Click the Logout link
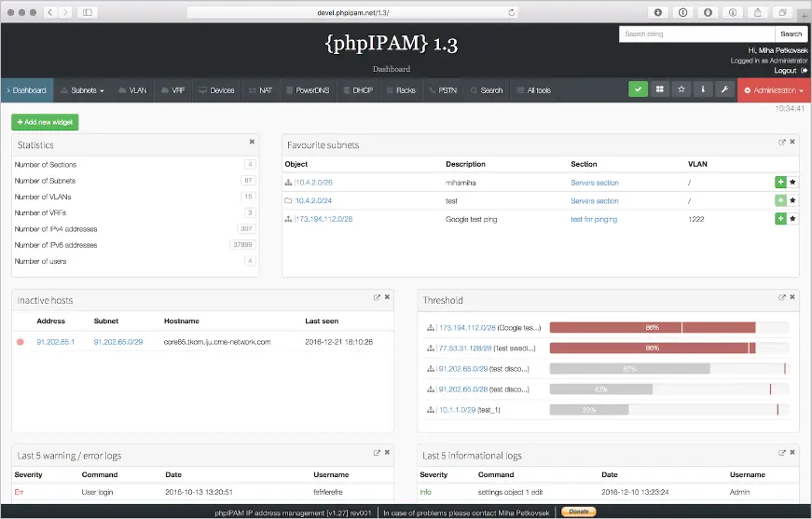This screenshot has height=519, width=812. (785, 71)
